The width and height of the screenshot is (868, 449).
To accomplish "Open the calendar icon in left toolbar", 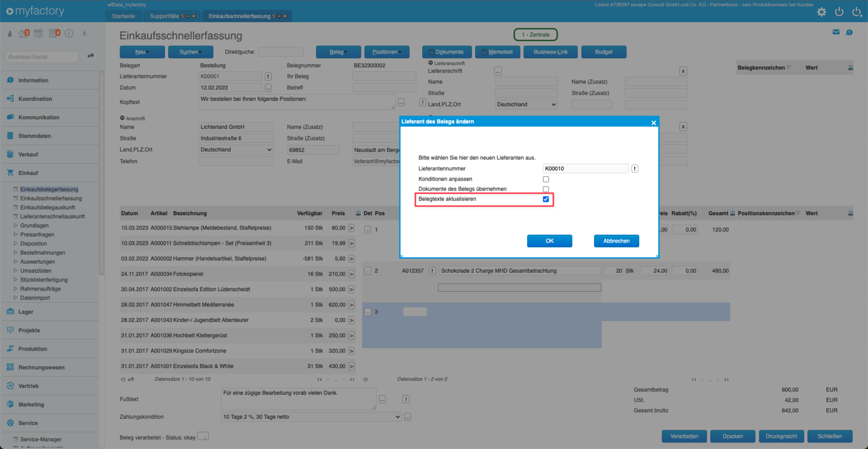I will click(x=38, y=33).
